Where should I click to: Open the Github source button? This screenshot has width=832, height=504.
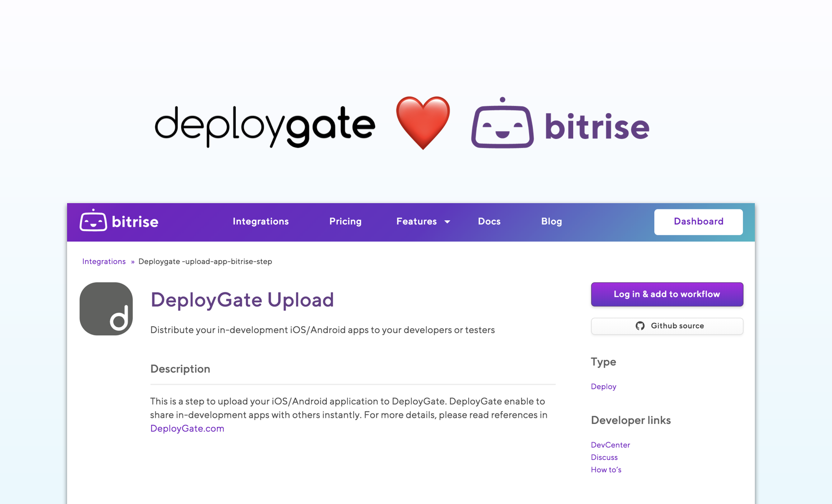tap(667, 326)
